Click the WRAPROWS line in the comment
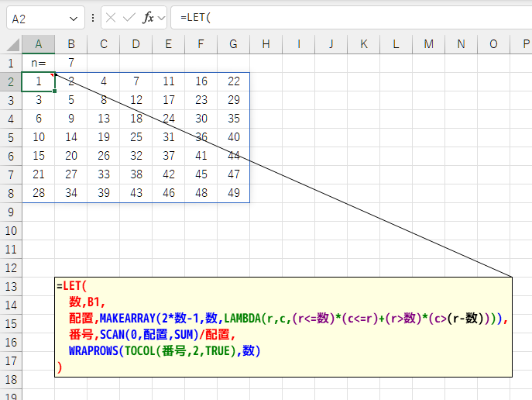This screenshot has width=532, height=400. [165, 350]
